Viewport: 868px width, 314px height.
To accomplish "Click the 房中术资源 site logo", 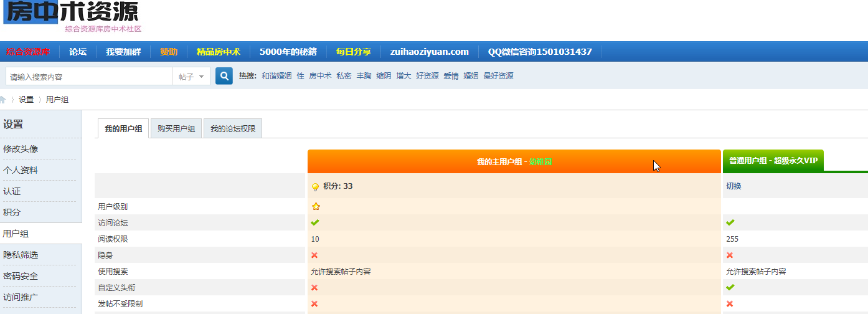I will (x=70, y=11).
